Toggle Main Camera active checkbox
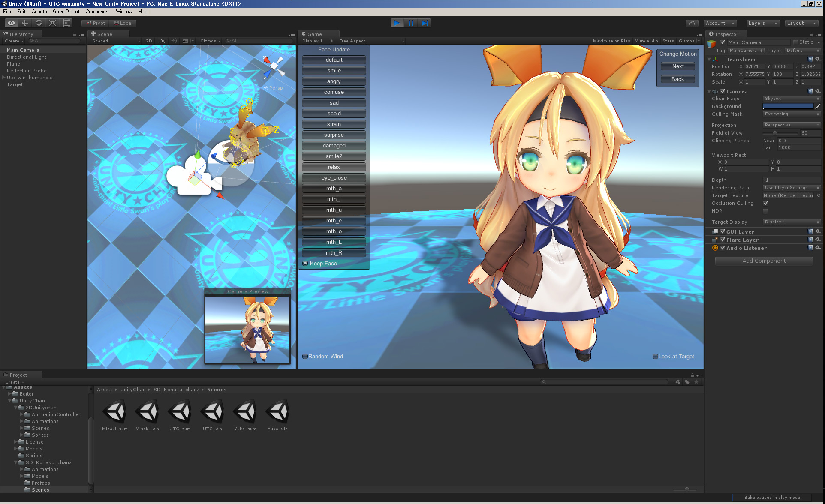This screenshot has height=504, width=825. pos(723,42)
